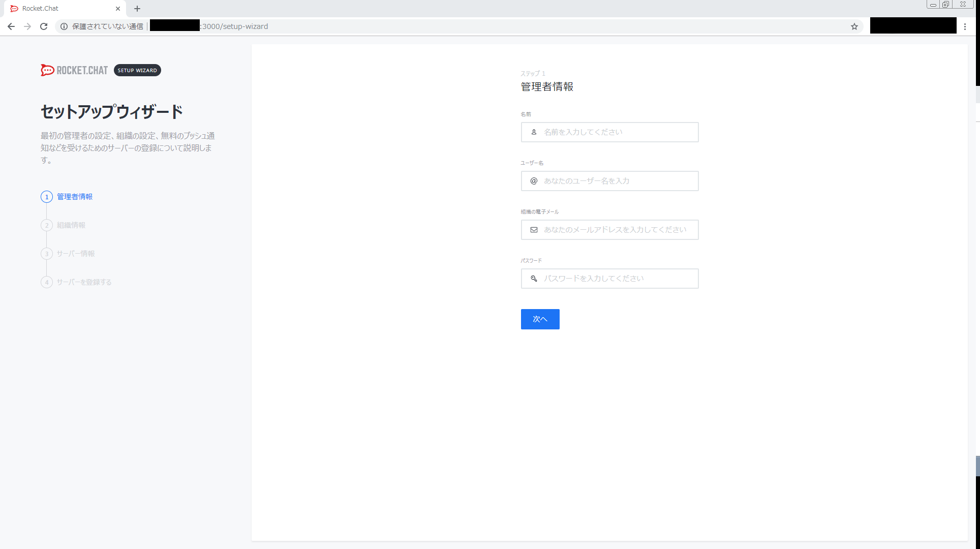This screenshot has height=549, width=980.
Task: Focus the パスワード input field
Action: 618,279
